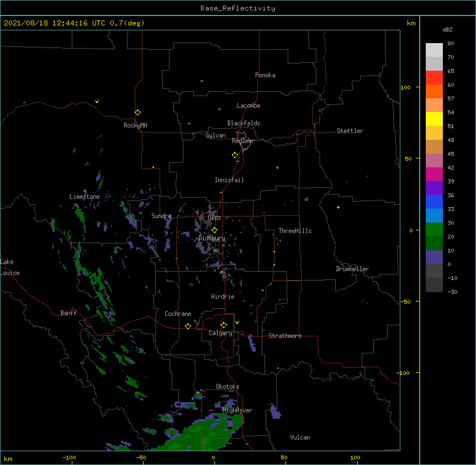Select the ThreeHills label
This screenshot has width=476, height=465.
[x=295, y=231]
